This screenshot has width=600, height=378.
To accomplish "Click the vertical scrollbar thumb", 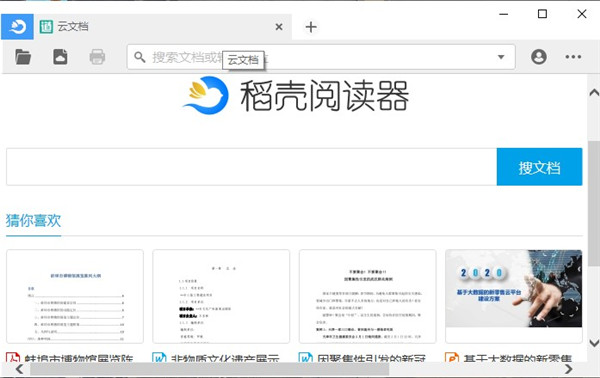I will pyautogui.click(x=594, y=203).
